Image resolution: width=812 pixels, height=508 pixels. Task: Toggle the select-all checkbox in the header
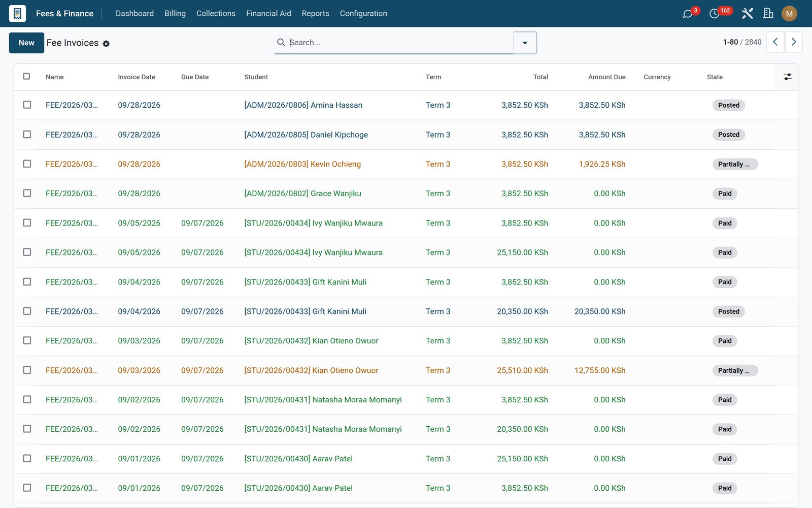tap(26, 76)
